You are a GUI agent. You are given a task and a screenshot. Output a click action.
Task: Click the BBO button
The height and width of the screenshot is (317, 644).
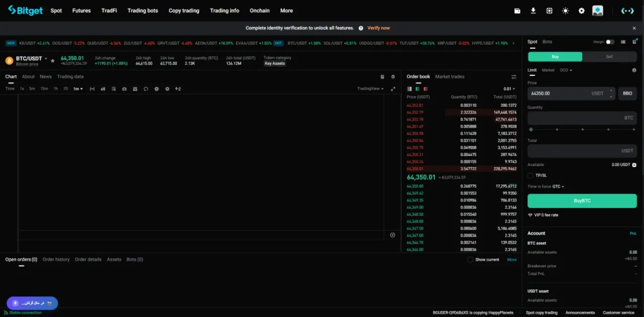627,94
